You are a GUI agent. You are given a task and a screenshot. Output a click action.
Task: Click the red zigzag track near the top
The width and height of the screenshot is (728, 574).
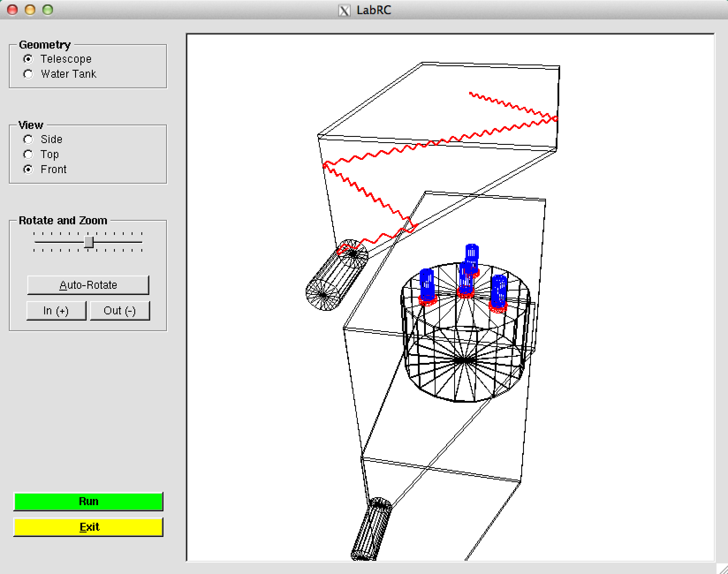[513, 106]
